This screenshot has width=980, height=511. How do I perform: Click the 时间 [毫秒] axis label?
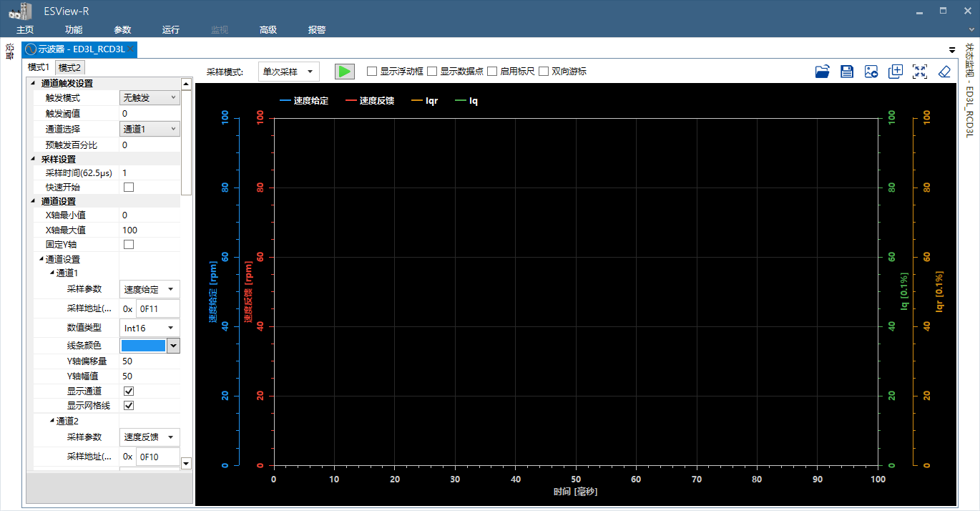575,492
